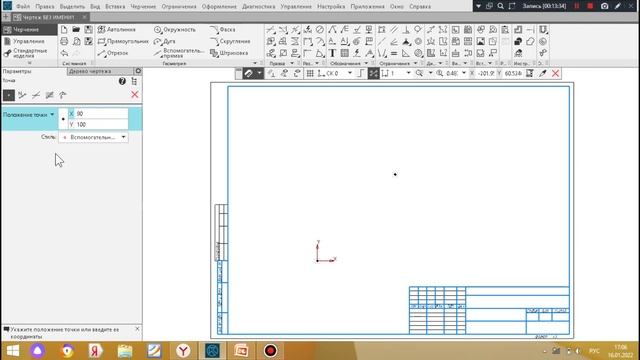The image size is (640, 360).
Task: Expand the Положение точки dropdown arrow
Action: coord(52,115)
